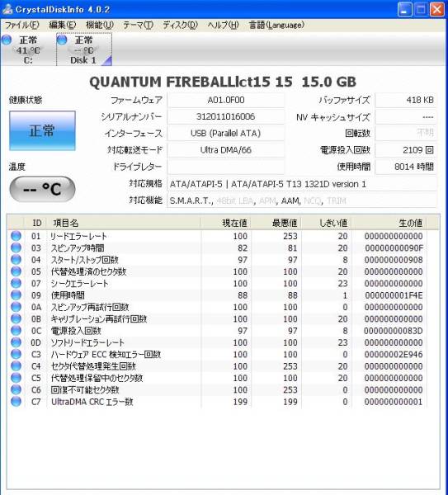
Task: Click the status orb for row 07 シークエラーレート
Action: (17, 283)
